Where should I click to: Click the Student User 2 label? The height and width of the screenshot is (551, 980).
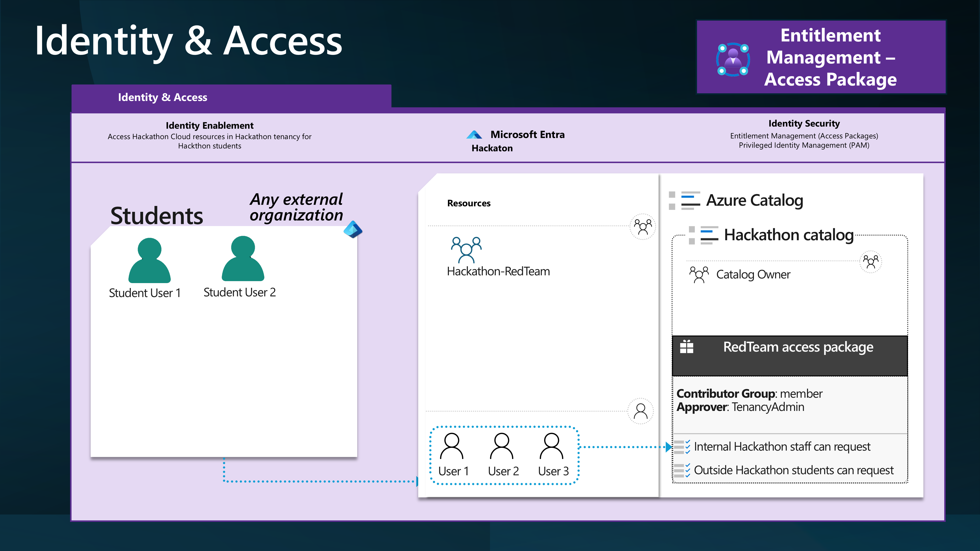coord(239,292)
